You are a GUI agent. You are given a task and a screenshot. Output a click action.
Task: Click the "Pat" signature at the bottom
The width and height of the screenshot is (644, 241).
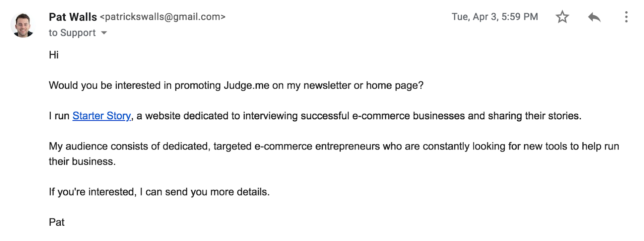tap(57, 222)
